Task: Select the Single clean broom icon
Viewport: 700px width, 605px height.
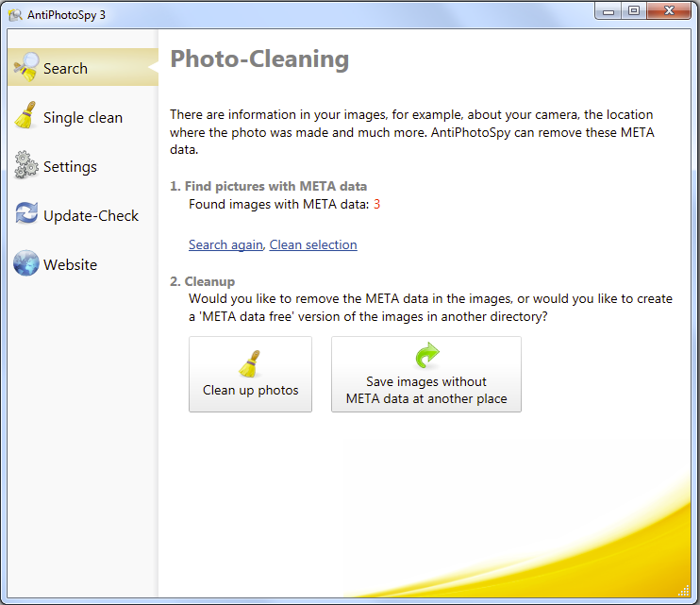Action: (25, 116)
